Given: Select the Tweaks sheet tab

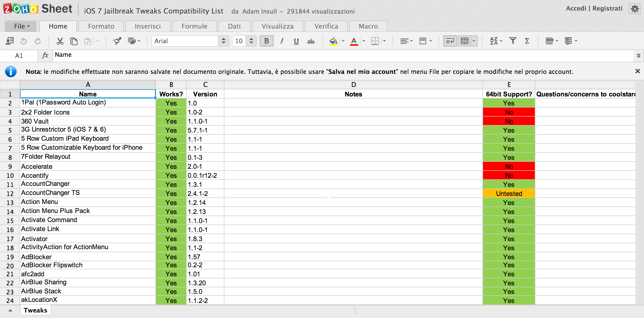Looking at the screenshot, I should coord(35,310).
